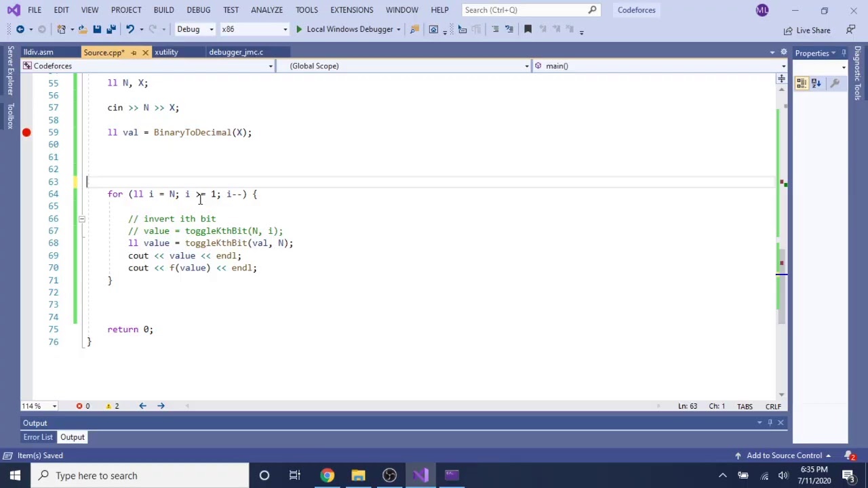Viewport: 868px width, 488px height.
Task: Switch to the lldiv.asm tab
Action: 38,52
